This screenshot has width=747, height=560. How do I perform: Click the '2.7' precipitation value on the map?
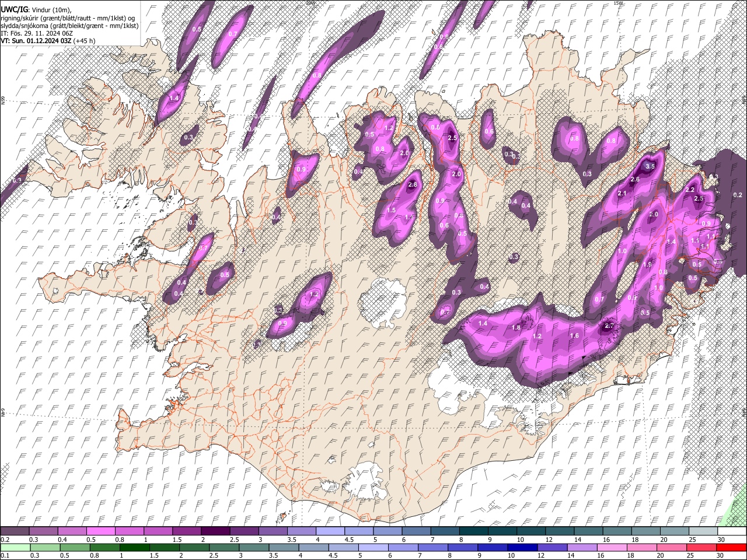[x=610, y=325]
